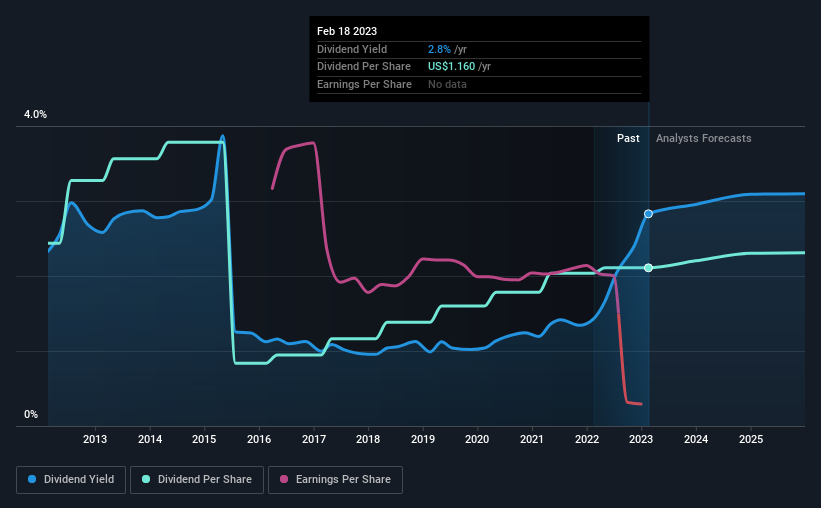The width and height of the screenshot is (821, 508).
Task: Click the teal dot in Dividend Per Share legend
Action: (146, 479)
